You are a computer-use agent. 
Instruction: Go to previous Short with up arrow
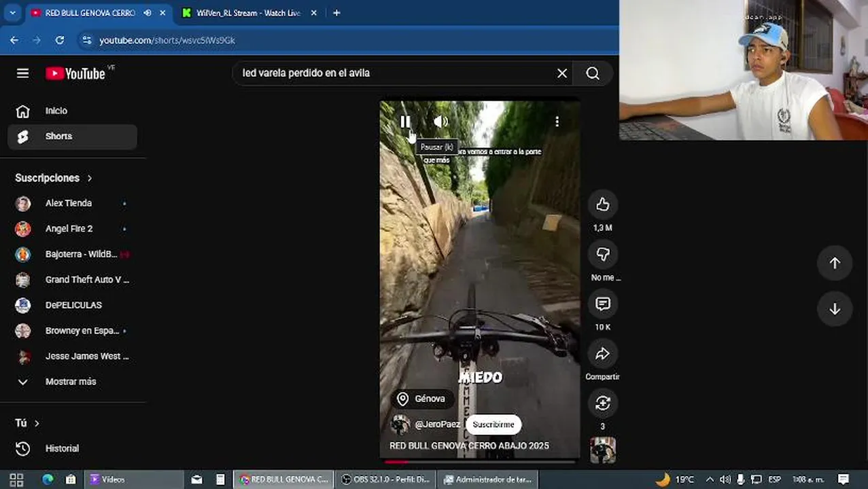(835, 264)
